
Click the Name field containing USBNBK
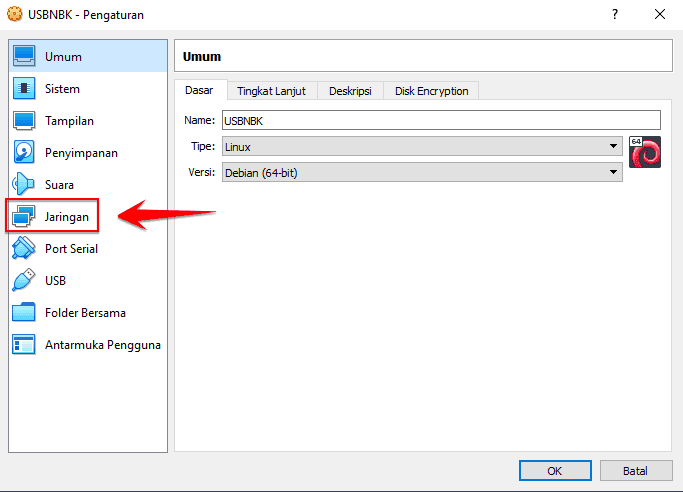(x=441, y=120)
